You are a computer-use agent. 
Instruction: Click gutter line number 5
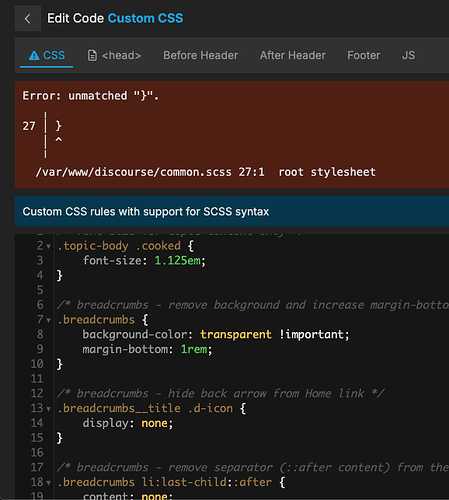pos(40,290)
